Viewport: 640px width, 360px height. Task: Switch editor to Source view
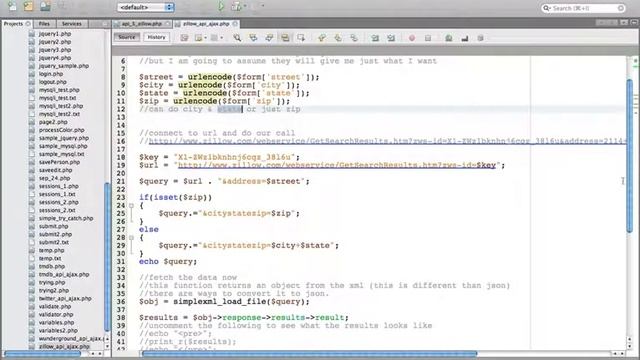point(127,37)
